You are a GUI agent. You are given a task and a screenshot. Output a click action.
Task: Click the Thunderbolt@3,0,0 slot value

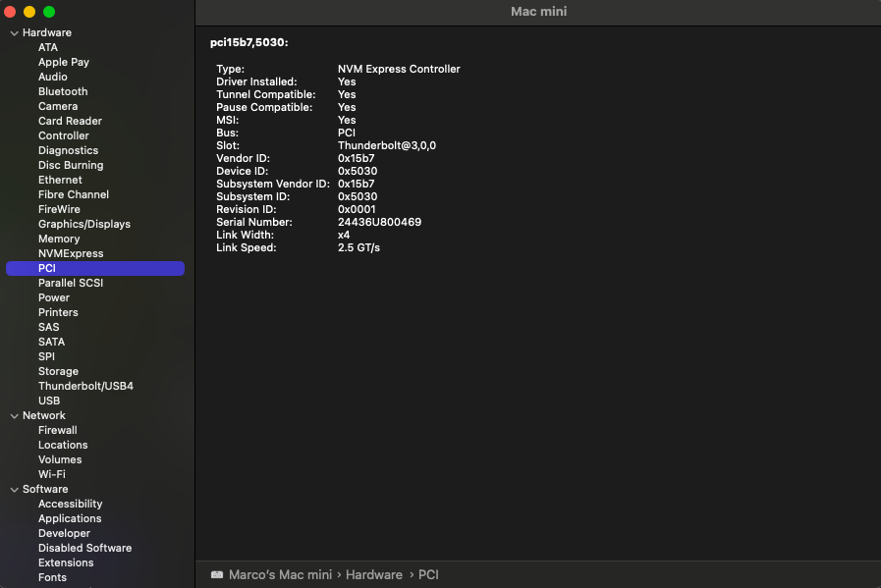pos(387,145)
